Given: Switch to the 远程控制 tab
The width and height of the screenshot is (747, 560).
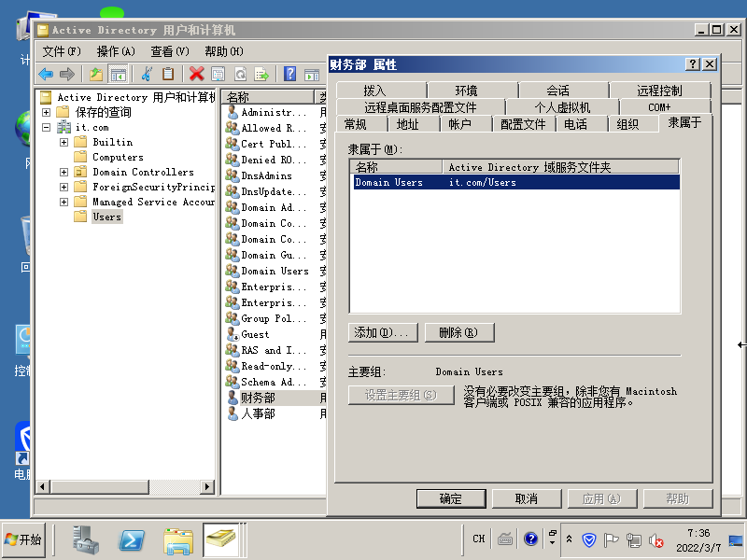Looking at the screenshot, I should [x=659, y=91].
